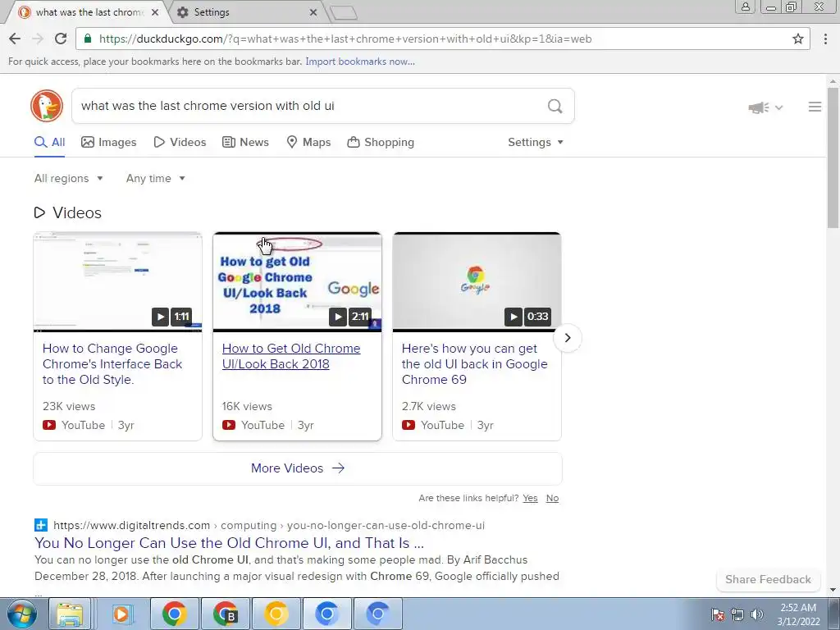Click the magnifier search button in the search box
This screenshot has width=840, height=630.
click(555, 106)
